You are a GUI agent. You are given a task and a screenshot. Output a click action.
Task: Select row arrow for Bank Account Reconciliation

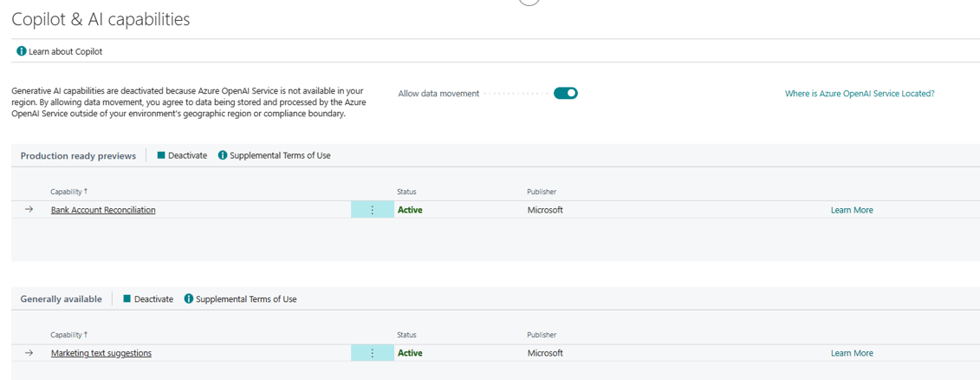pyautogui.click(x=29, y=210)
